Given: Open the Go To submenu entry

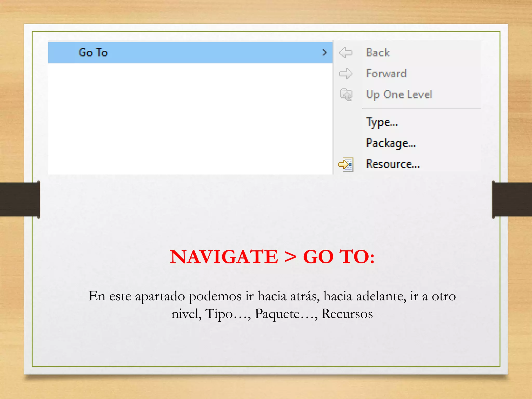Looking at the screenshot, I should 190,52.
